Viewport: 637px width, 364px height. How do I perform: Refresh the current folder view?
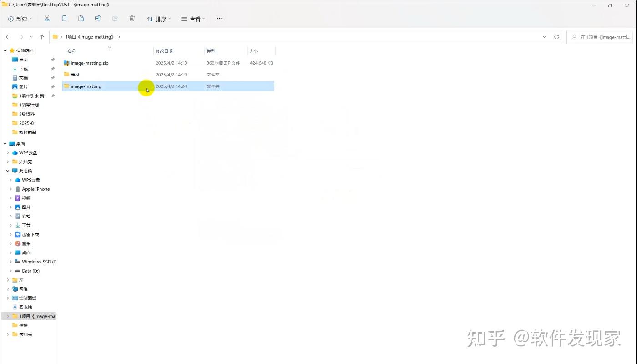(556, 37)
